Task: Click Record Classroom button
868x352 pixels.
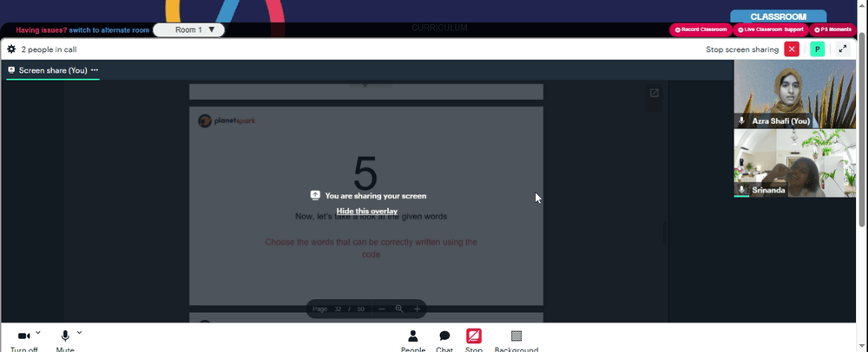Action: 700,29
